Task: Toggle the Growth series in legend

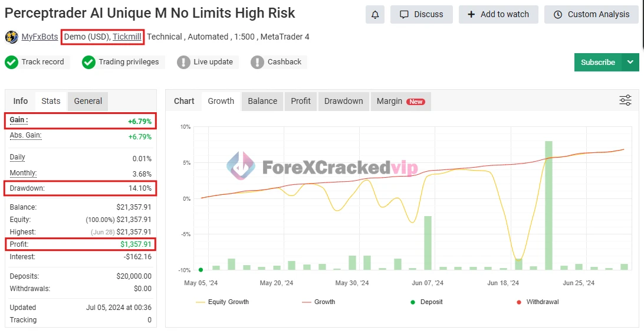Action: [x=318, y=302]
